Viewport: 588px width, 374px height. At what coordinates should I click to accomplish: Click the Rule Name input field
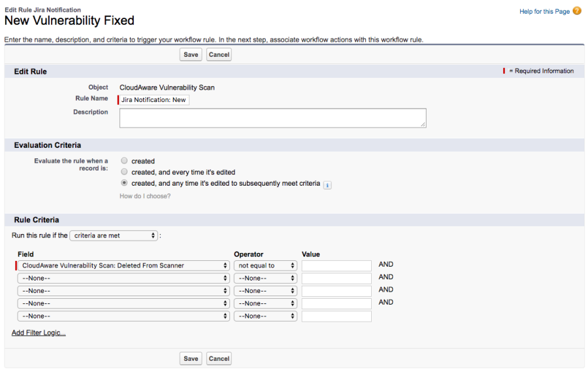[x=154, y=100]
